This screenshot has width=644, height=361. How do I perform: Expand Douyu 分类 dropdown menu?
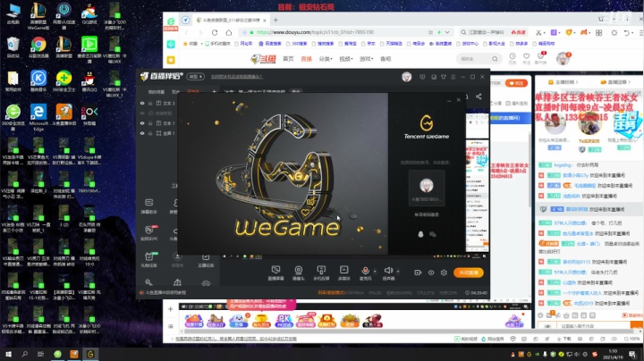(326, 59)
